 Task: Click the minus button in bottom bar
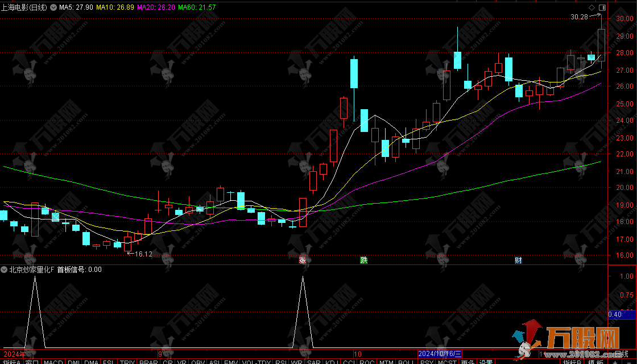629,362
